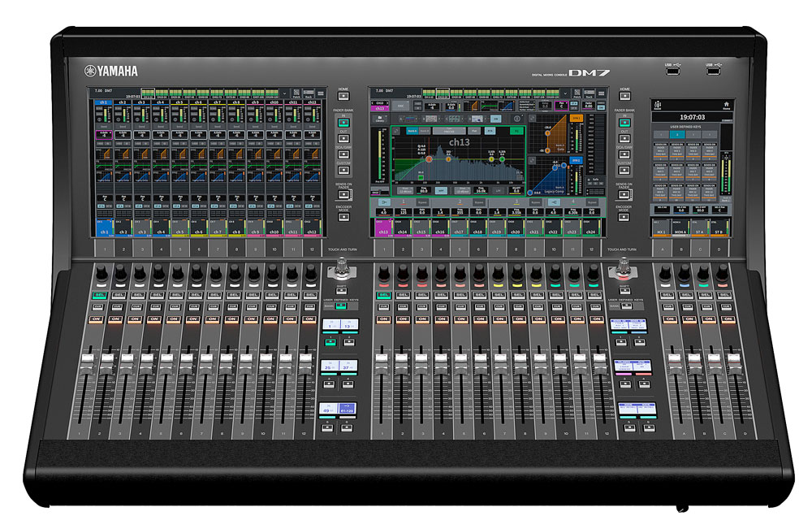Viewport: 812px width, 529px height.
Task: Tap the ch13 name strip on center touchscreen
Action: click(x=384, y=228)
